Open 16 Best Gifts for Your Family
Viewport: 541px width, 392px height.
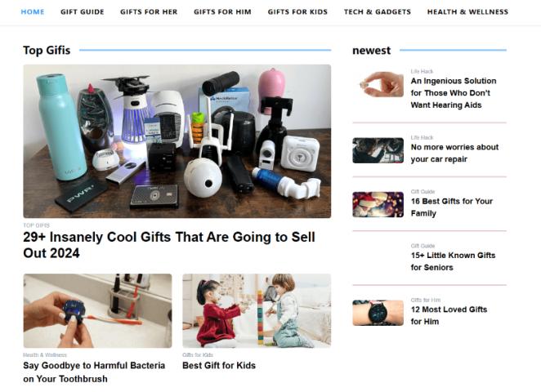(451, 207)
